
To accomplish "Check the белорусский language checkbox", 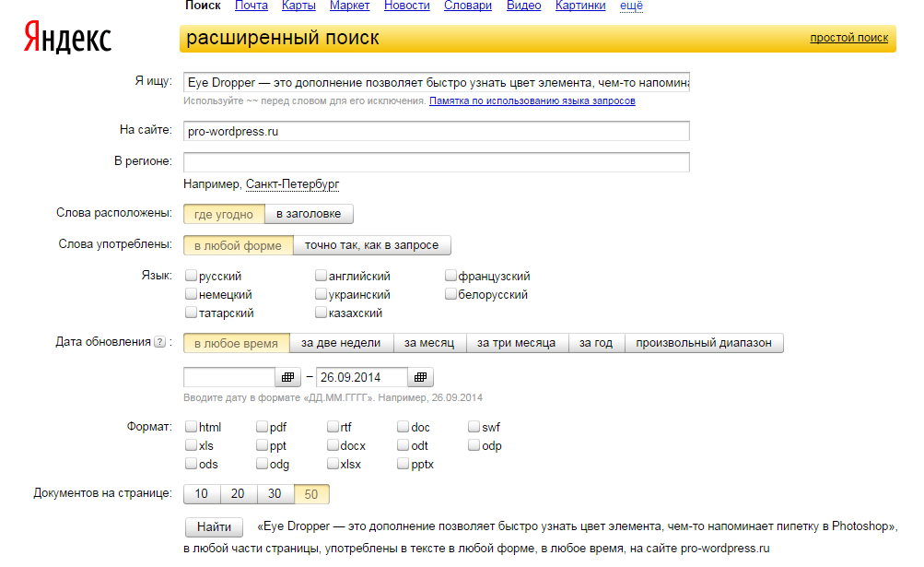I will [450, 294].
